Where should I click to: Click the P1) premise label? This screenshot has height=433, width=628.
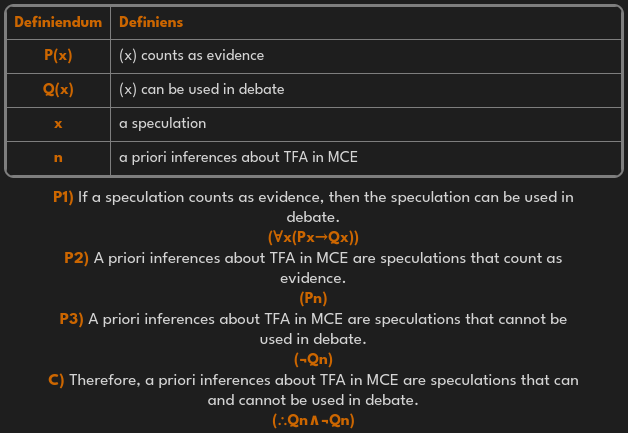click(x=63, y=197)
